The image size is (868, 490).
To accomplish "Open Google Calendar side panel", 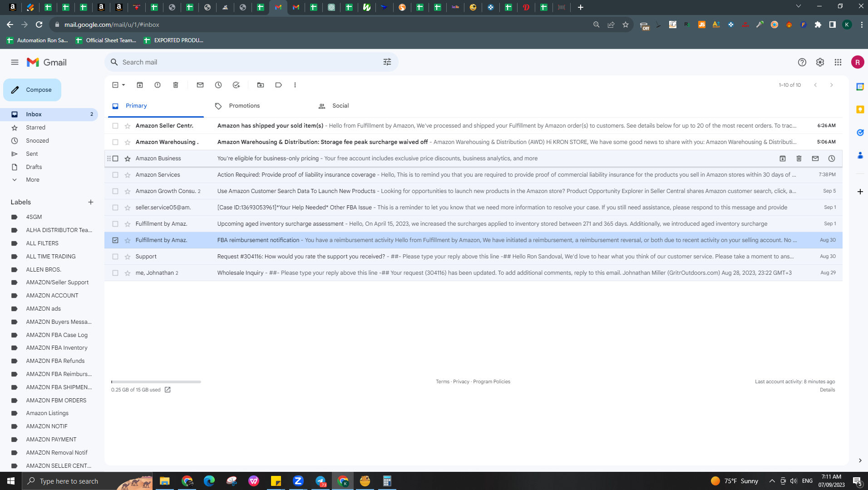I will [860, 87].
